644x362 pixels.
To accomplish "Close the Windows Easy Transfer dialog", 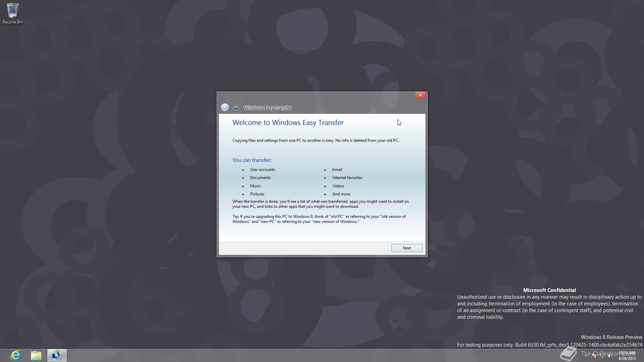I will pos(420,95).
